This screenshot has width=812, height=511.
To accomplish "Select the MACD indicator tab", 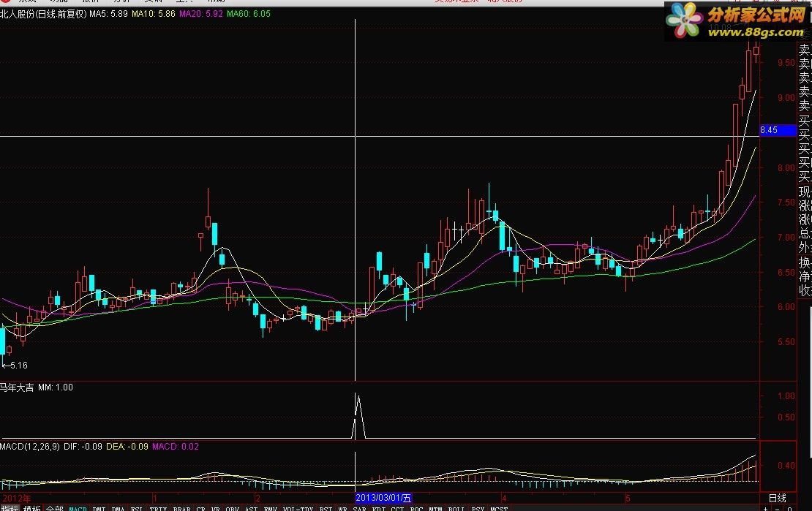I will point(78,508).
